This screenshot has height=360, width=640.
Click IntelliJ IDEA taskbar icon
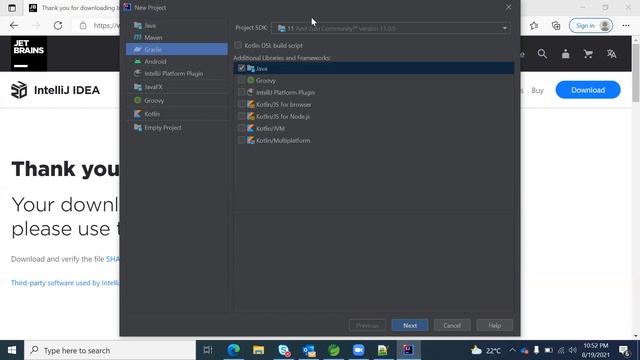408,350
